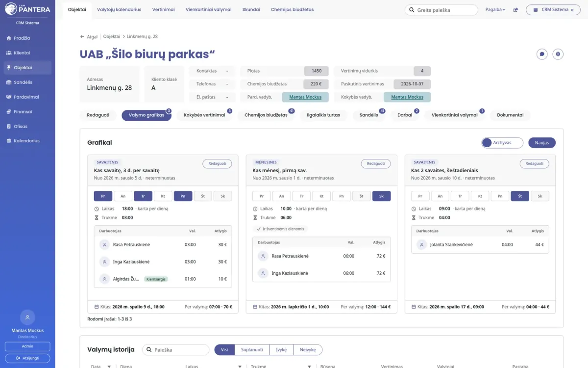This screenshot has width=588, height=368.
Task: Open Sandėlis in the left sidebar
Action: tap(27, 82)
